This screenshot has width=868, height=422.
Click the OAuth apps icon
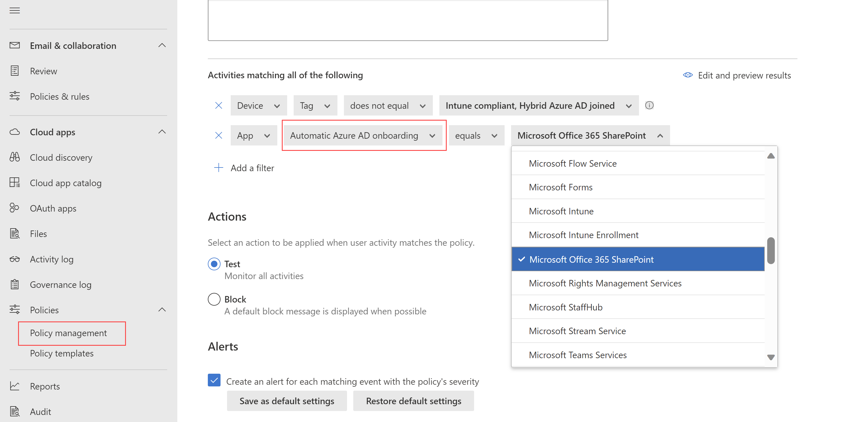point(15,208)
